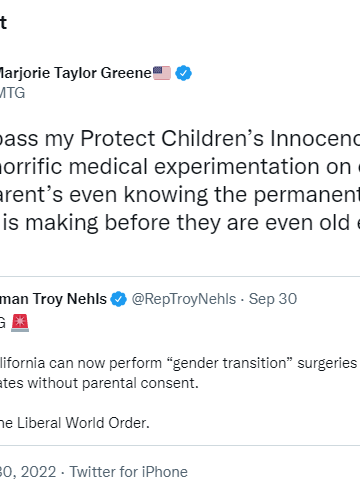Open the MTG handle under the name
360x487 pixels.
tap(12, 93)
